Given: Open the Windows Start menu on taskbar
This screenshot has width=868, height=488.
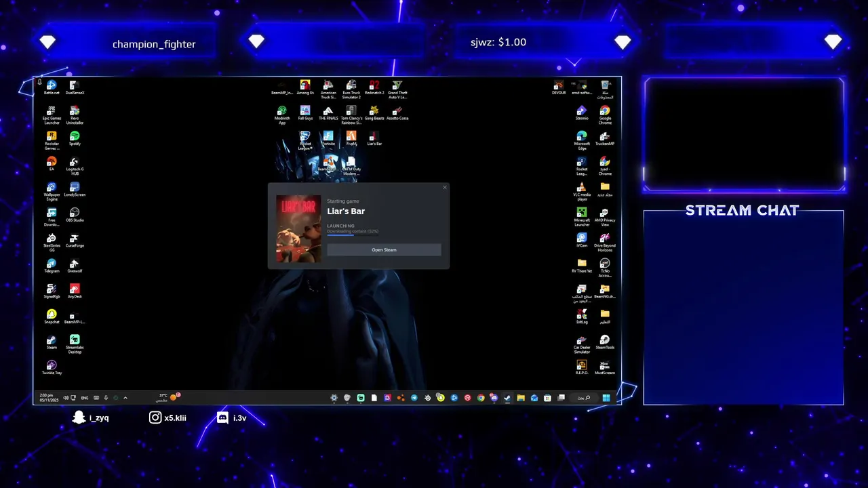Looking at the screenshot, I should (606, 398).
